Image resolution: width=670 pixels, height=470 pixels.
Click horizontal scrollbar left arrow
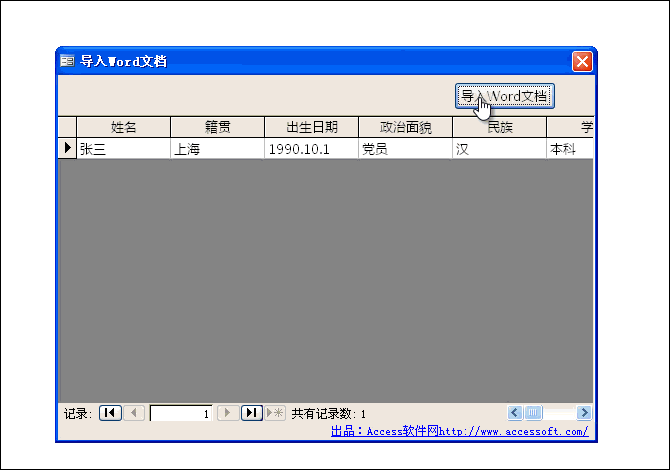pyautogui.click(x=515, y=413)
